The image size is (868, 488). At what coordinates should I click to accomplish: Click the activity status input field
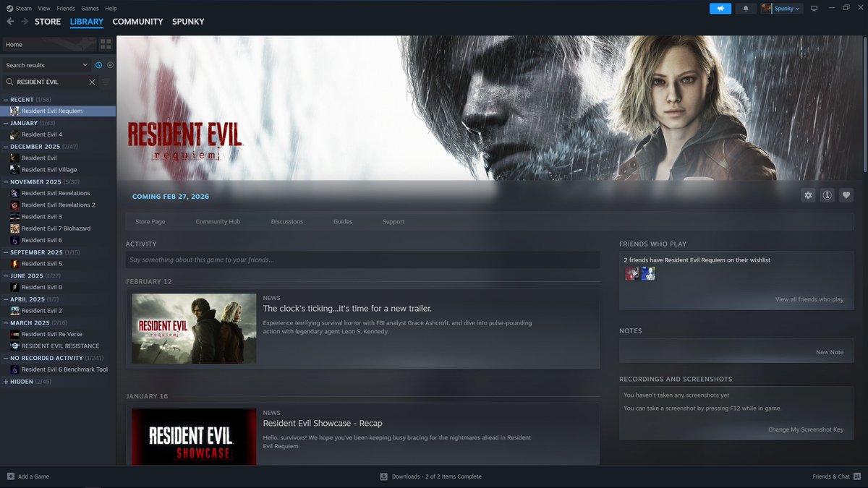coord(362,260)
